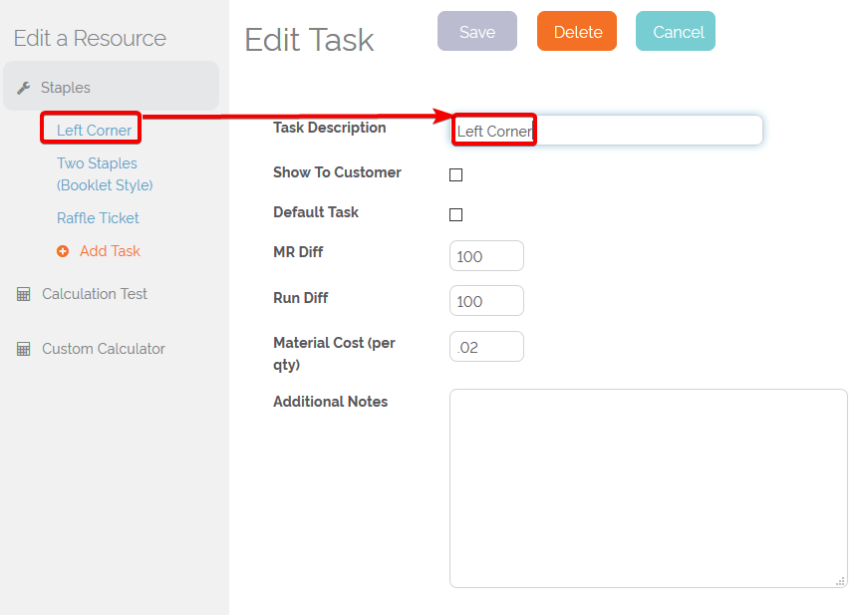Click the Calculation Test calculator icon

[x=23, y=294]
